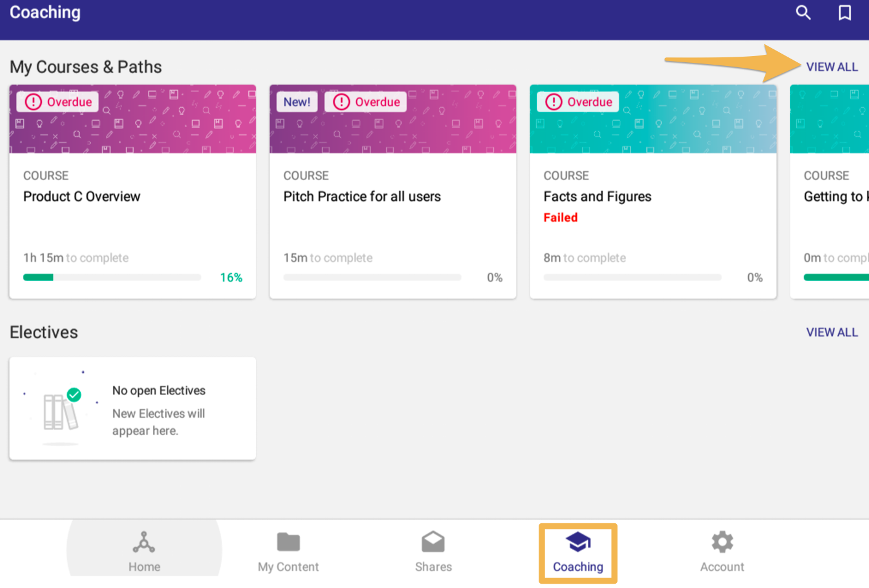View all Electives
Screen dimensions: 869x588
coord(831,332)
